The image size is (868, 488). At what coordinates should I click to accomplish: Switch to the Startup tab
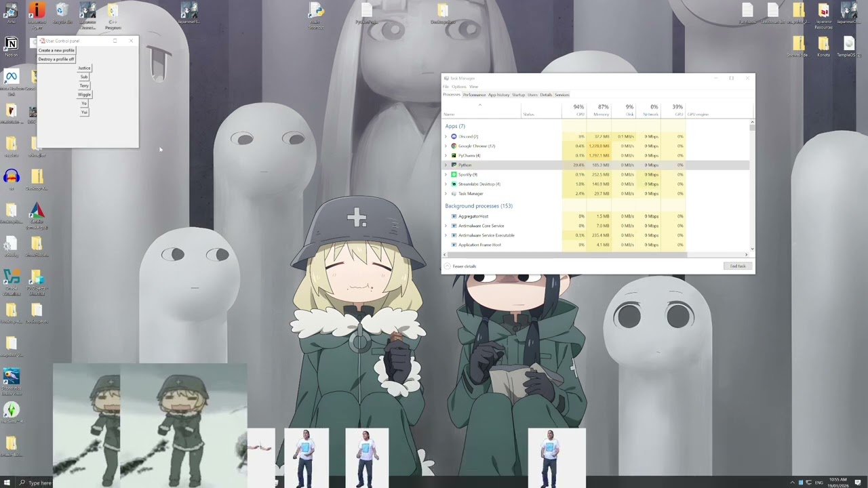(x=519, y=95)
